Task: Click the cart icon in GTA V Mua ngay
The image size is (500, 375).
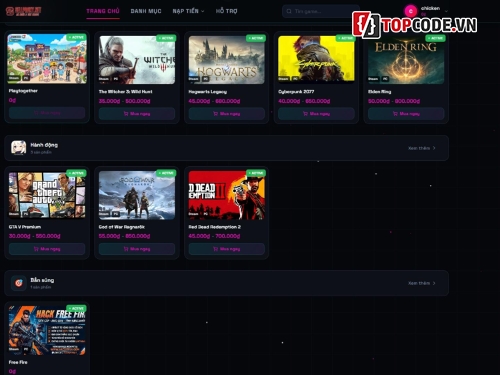Action: pos(36,249)
